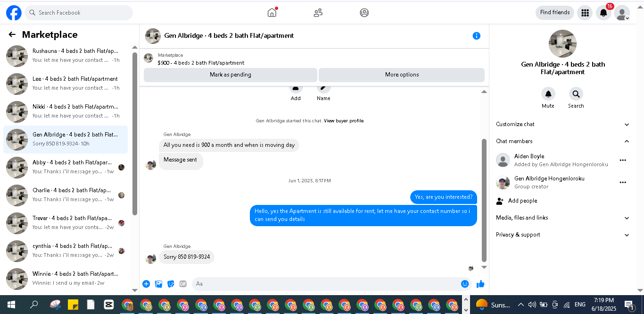The width and height of the screenshot is (644, 314).
Task: Expand Media, files and links section
Action: [563, 218]
